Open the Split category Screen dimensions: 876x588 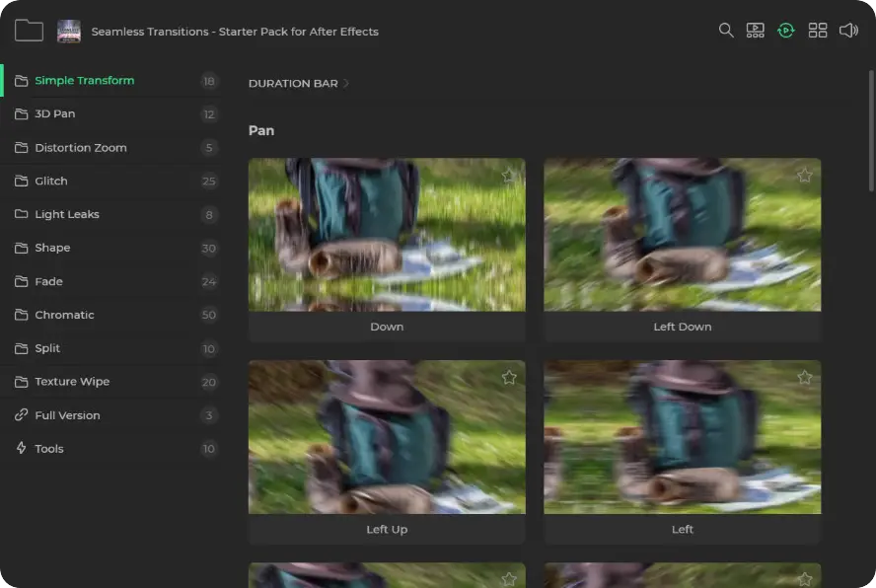tap(110, 348)
